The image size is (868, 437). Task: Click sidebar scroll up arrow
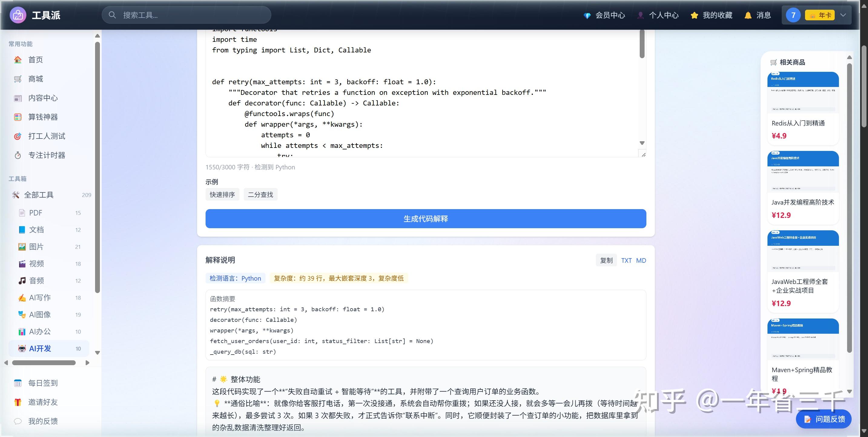(x=97, y=36)
